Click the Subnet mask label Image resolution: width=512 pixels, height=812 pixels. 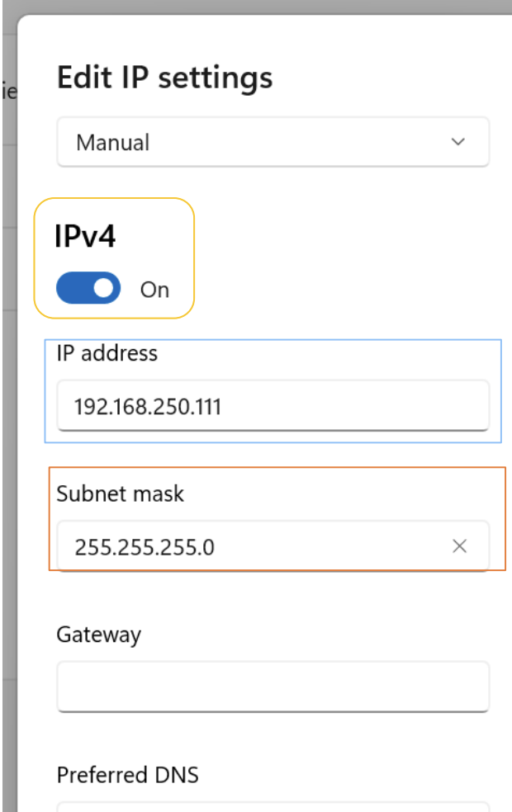click(x=121, y=493)
